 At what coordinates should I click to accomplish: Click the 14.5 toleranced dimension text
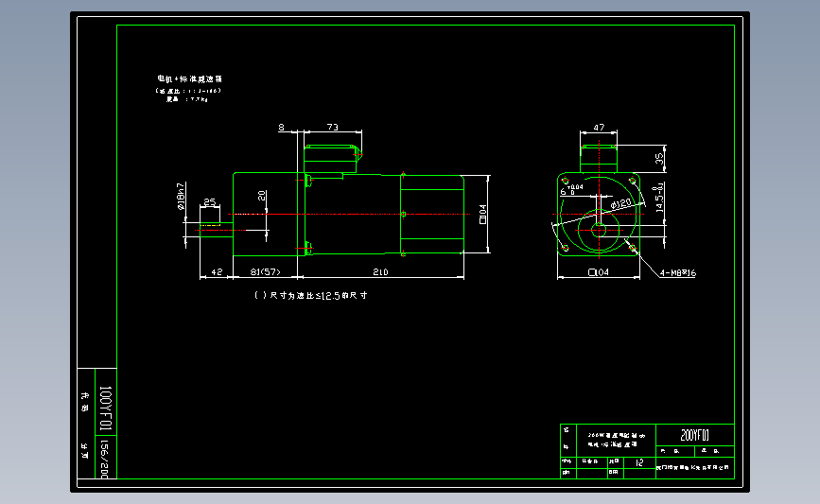click(659, 197)
